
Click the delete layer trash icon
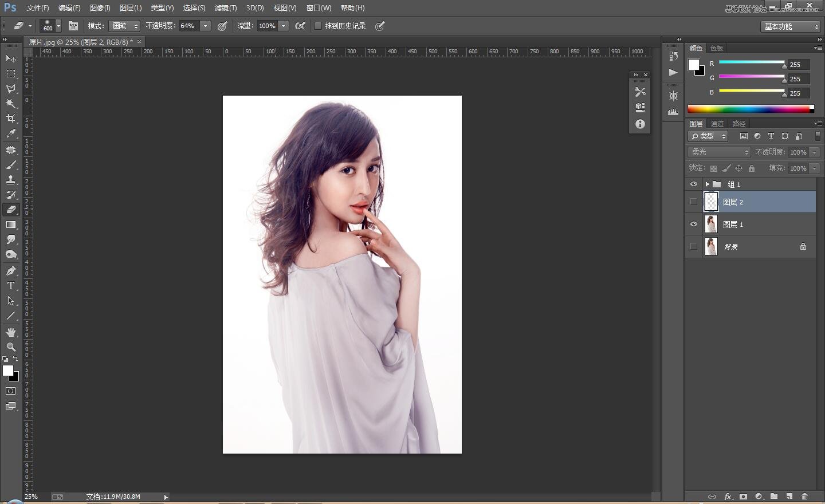pos(804,497)
